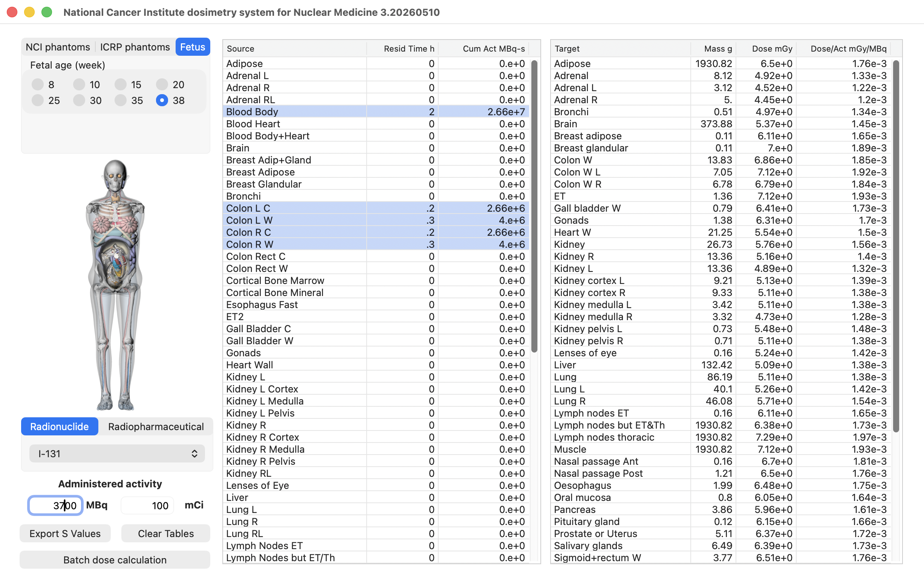This screenshot has width=924, height=580.
Task: Select the Esophagus Fast source row
Action: coord(376,305)
